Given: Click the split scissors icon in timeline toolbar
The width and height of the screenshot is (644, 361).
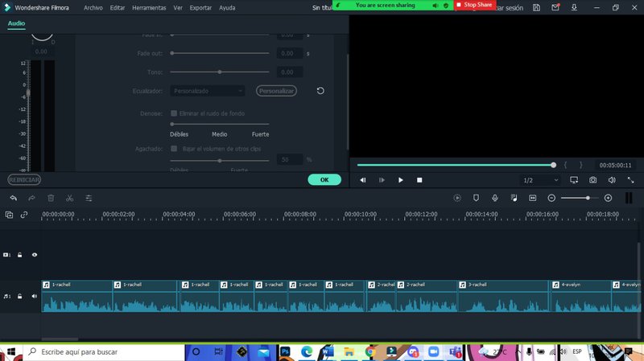Looking at the screenshot, I should 70,198.
